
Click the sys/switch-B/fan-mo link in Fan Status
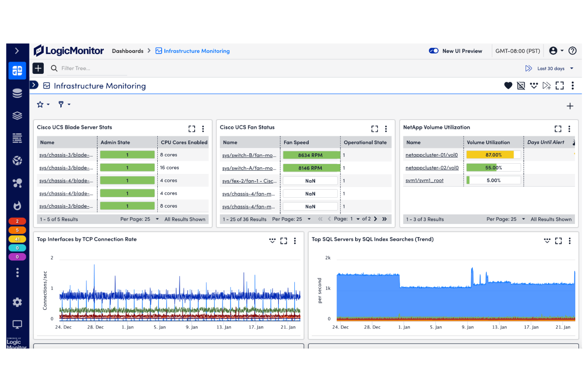point(250,155)
